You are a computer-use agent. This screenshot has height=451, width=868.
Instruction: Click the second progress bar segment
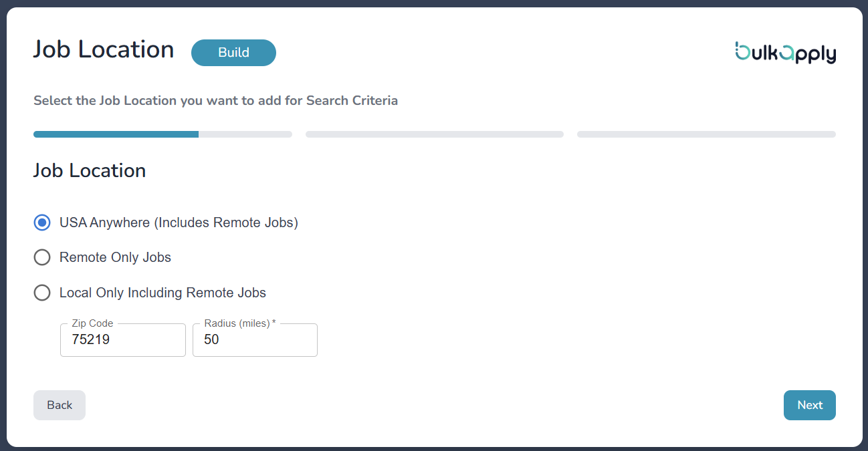tap(434, 134)
